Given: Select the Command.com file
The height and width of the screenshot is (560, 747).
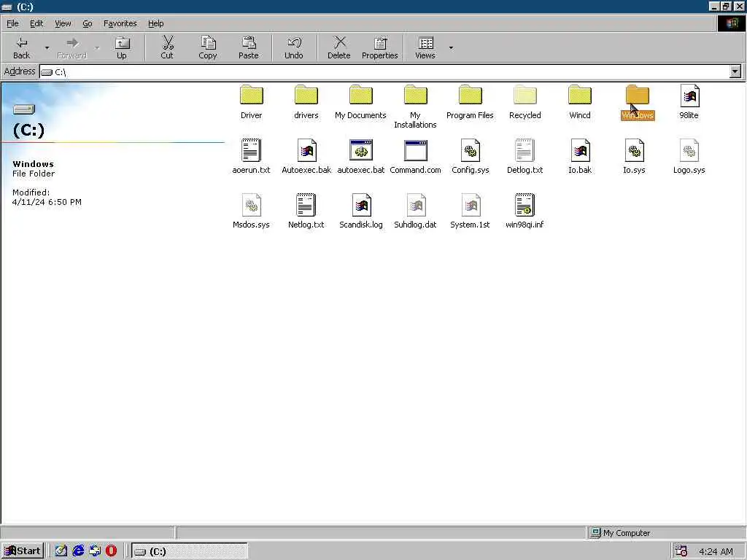Looking at the screenshot, I should tap(415, 157).
